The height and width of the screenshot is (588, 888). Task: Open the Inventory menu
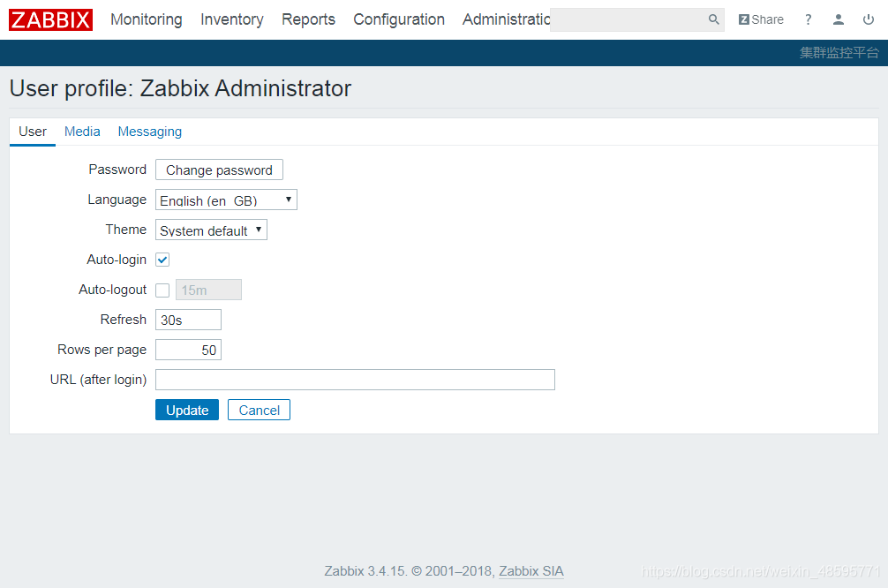click(x=231, y=19)
